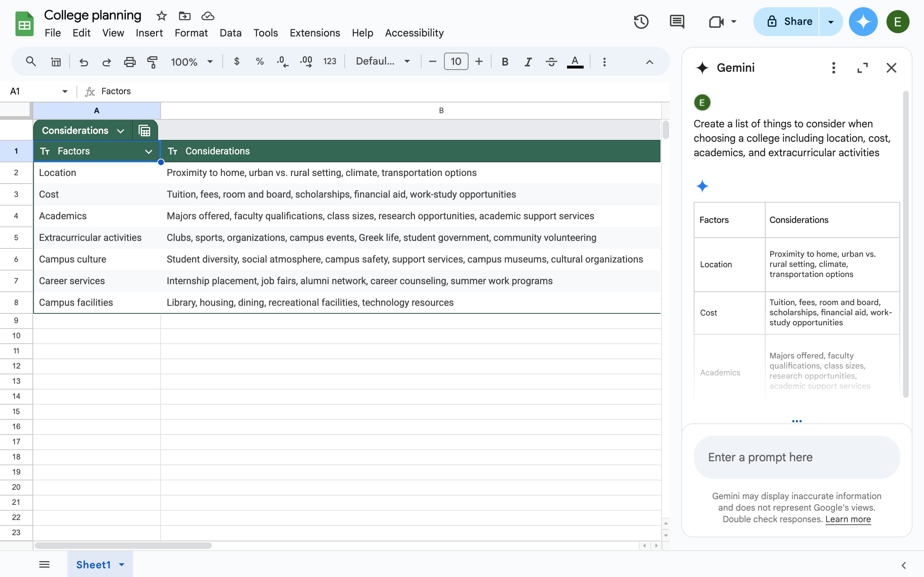Open the zoom level dropdown
The height and width of the screenshot is (577, 924).
pyautogui.click(x=191, y=61)
